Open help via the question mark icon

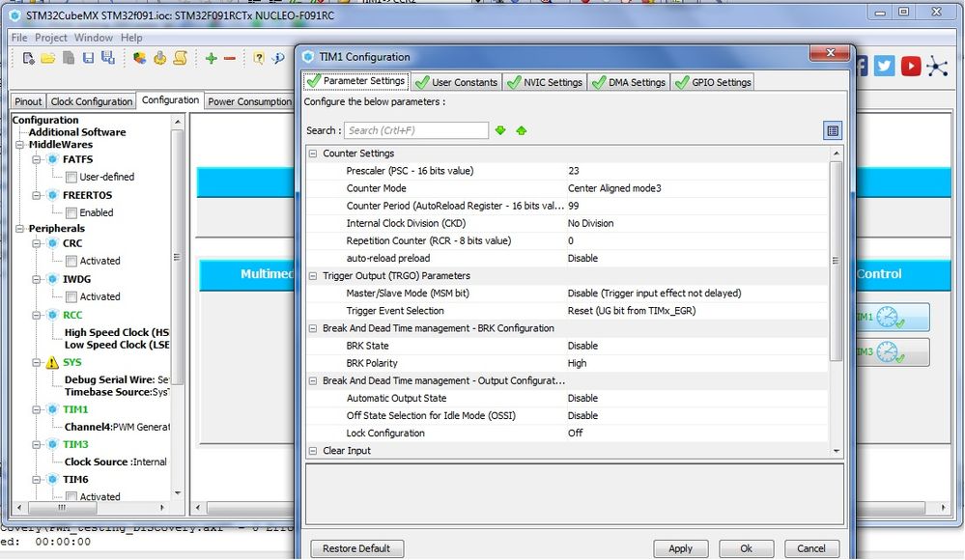pos(259,59)
